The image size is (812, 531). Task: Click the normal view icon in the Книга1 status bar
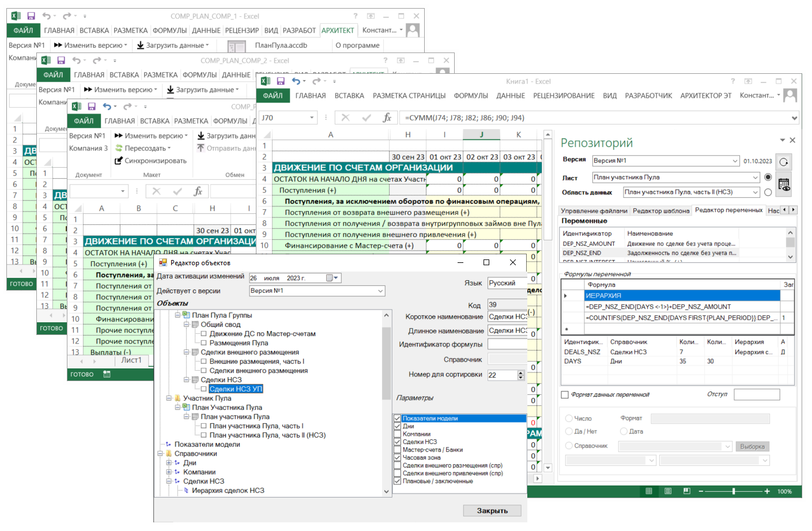click(x=649, y=491)
